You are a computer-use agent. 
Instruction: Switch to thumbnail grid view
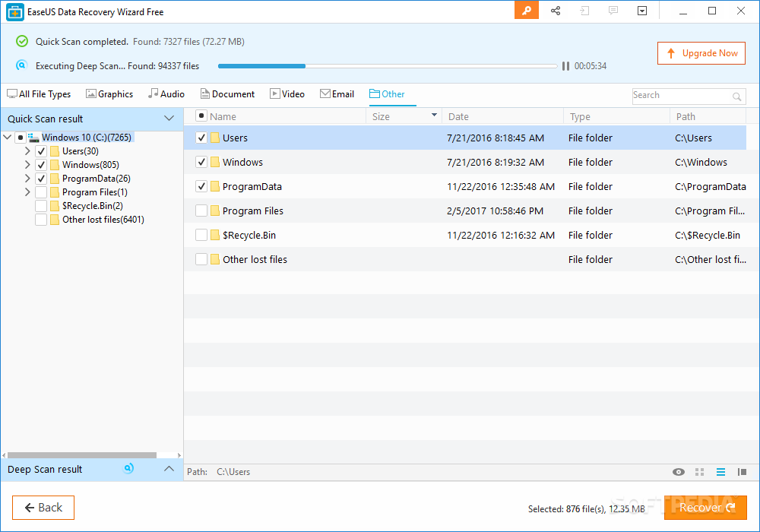click(x=699, y=472)
